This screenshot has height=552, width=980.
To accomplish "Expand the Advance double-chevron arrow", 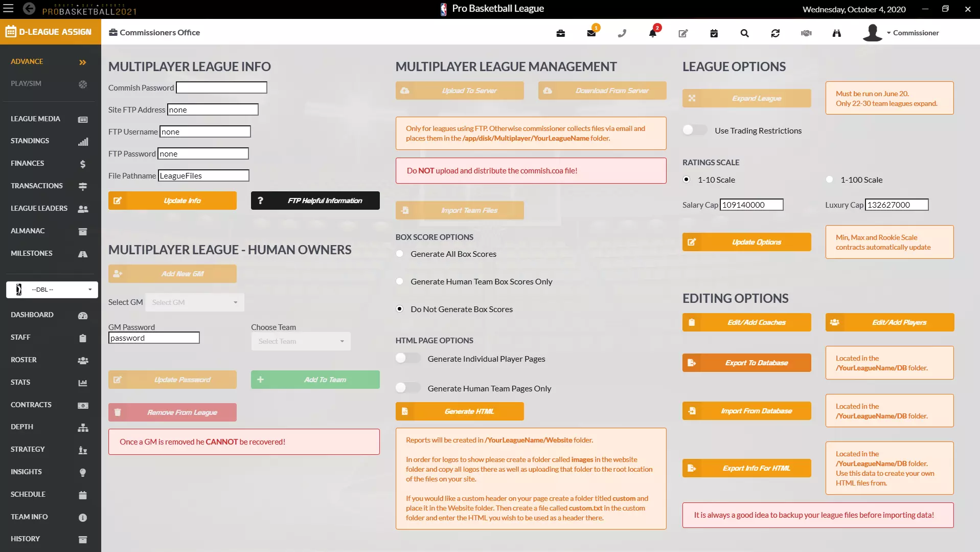I will tap(83, 62).
